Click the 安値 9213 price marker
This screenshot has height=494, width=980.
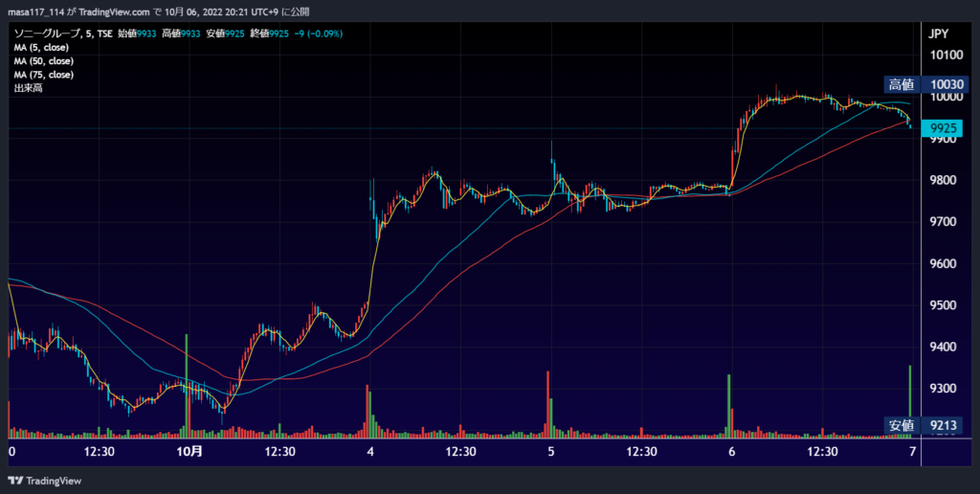[x=924, y=425]
